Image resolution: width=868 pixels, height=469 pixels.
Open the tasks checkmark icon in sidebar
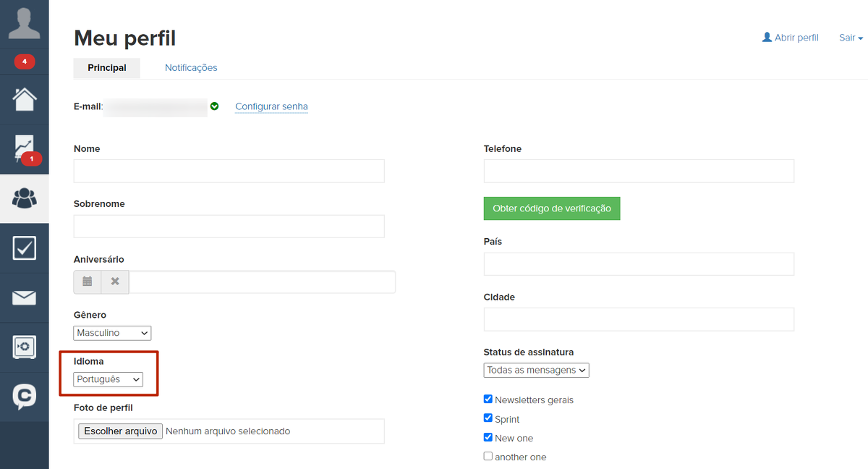[x=24, y=248]
